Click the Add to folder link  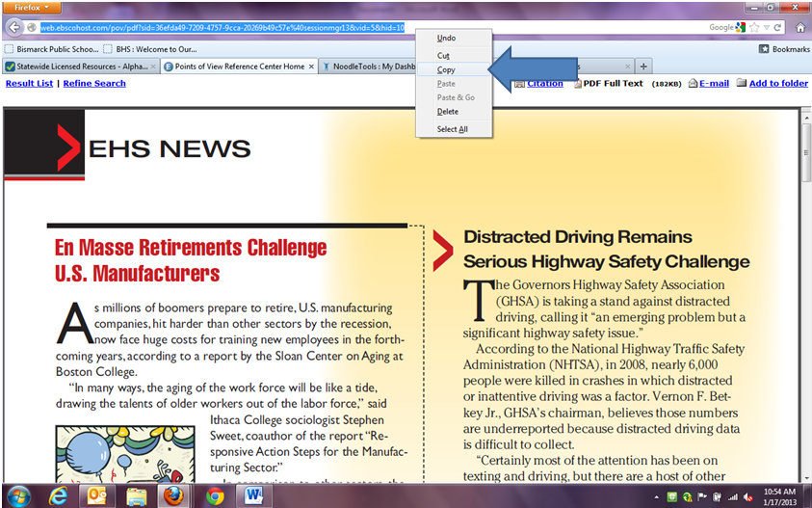coord(778,84)
